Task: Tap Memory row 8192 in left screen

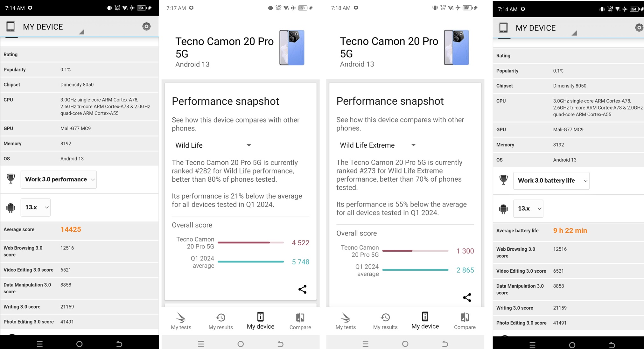Action: click(x=80, y=143)
